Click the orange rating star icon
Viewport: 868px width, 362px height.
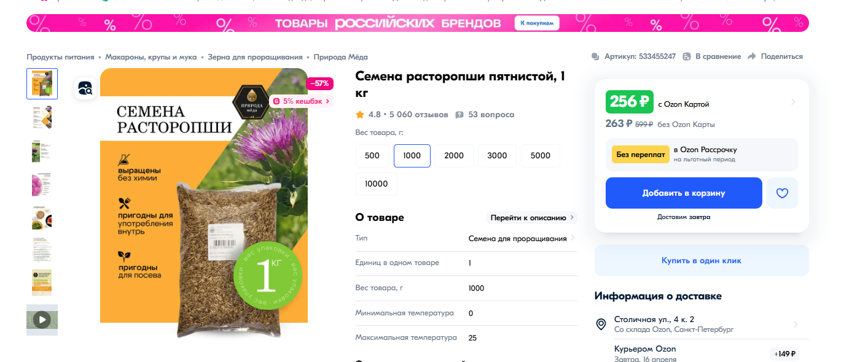[360, 115]
